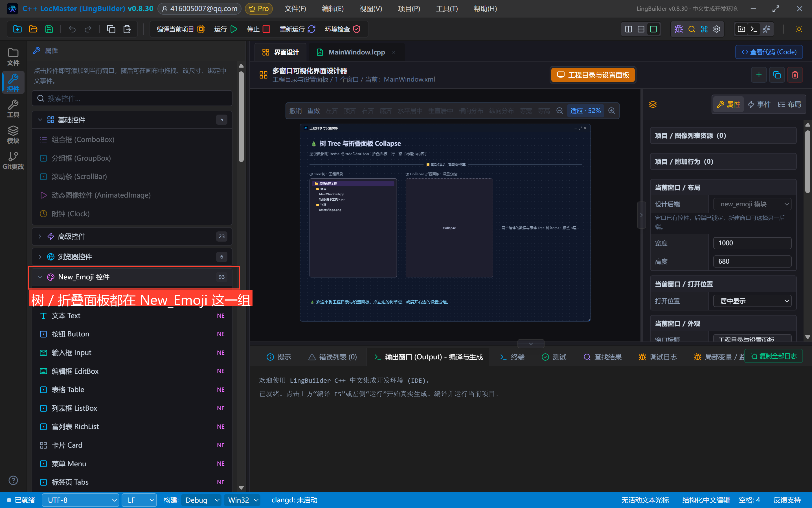Open the settings gear icon
Screen dimensions: 812x508
(x=717, y=29)
